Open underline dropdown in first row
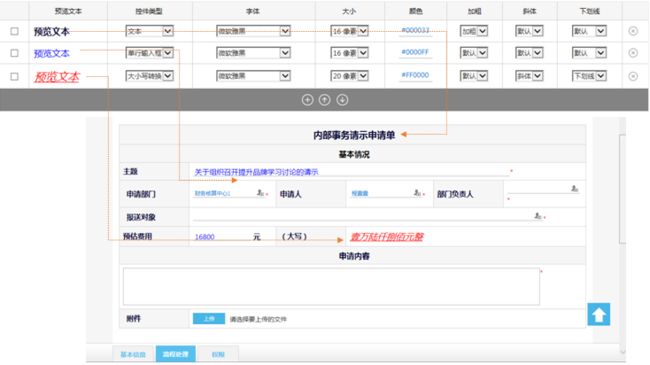 coord(589,31)
